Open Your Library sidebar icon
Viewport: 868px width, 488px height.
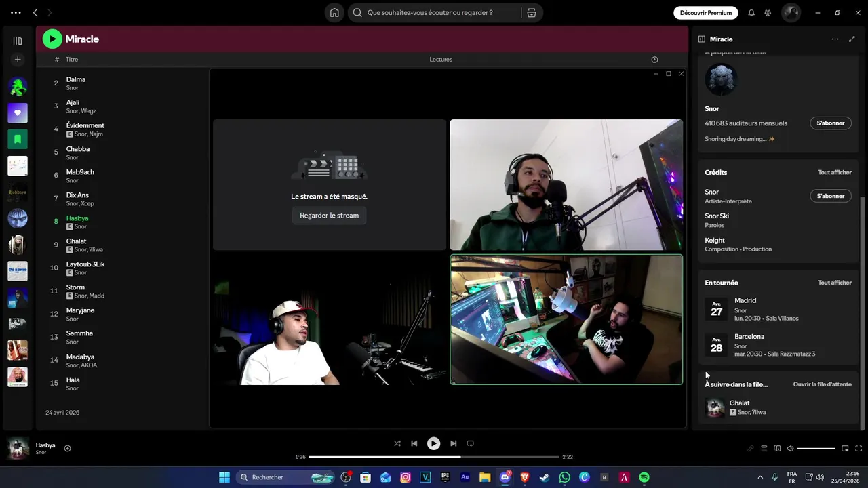click(x=18, y=41)
